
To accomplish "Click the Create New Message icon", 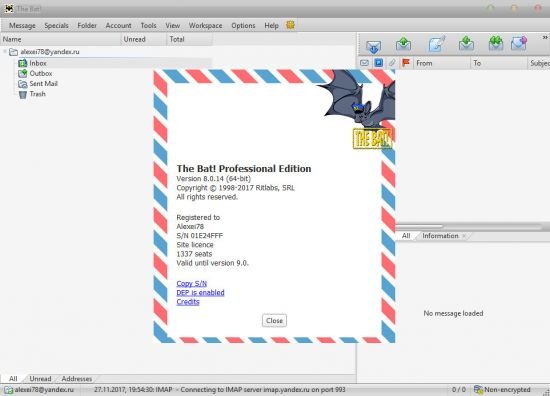I will click(x=437, y=44).
